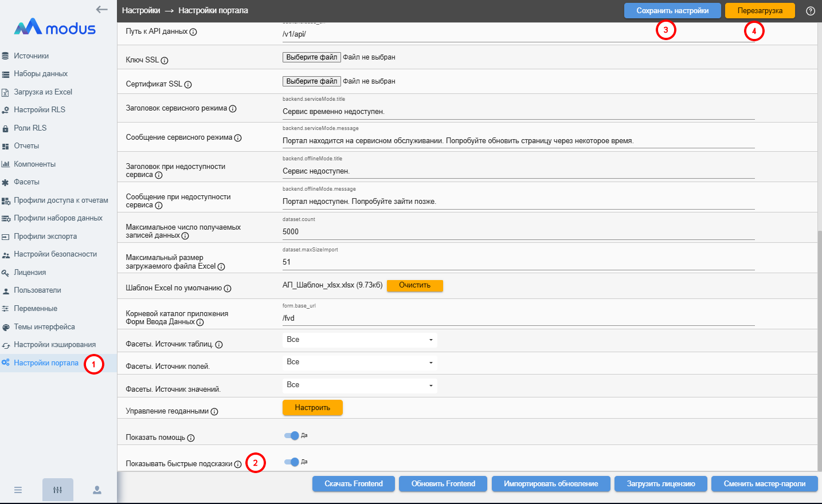Open the Фасеты. Источник полей dropdown
The image size is (822, 504).
pos(359,363)
